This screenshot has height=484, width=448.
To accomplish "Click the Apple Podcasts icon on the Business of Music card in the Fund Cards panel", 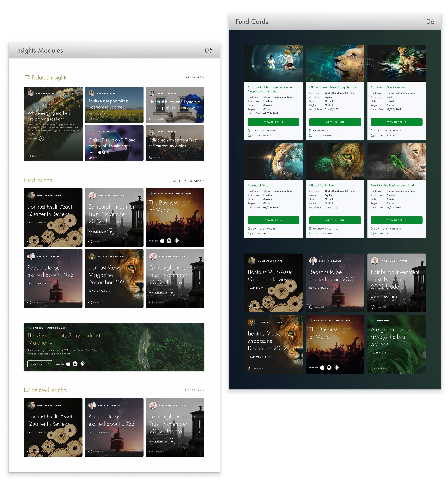I will pos(322,368).
